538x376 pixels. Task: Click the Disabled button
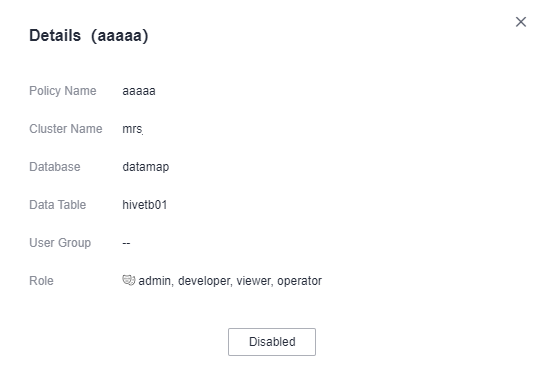272,342
